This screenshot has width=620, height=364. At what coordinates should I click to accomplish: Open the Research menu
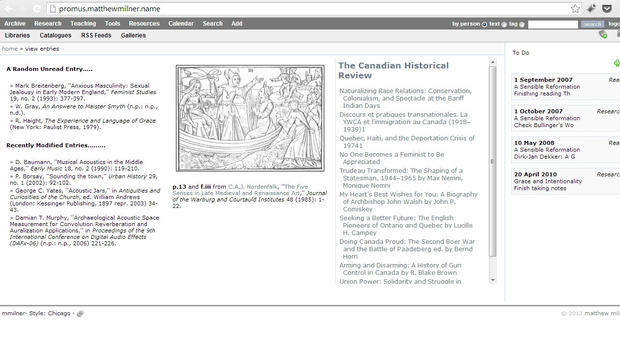click(x=48, y=24)
